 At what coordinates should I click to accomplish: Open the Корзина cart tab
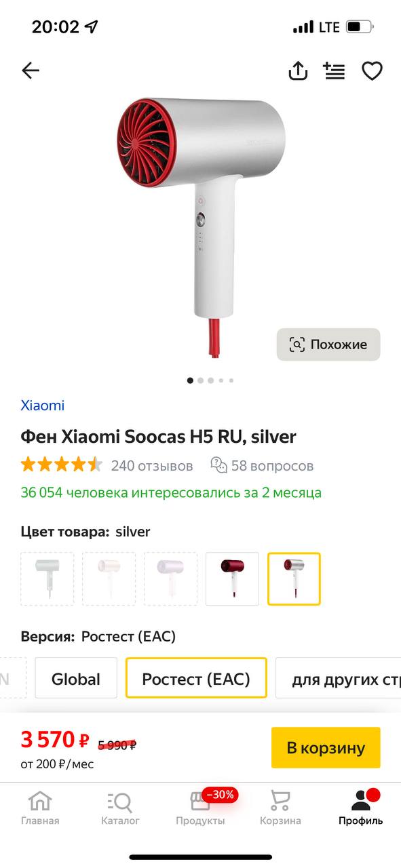(280, 808)
